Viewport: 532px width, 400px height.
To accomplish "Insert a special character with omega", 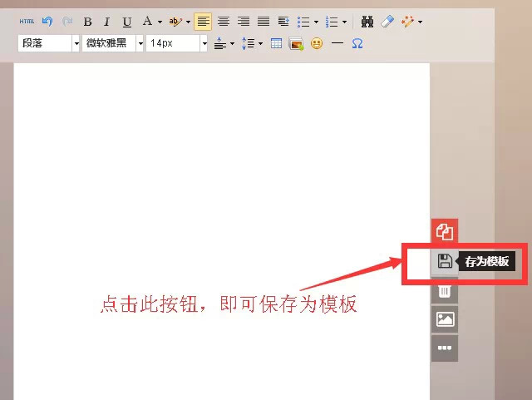I will [x=357, y=43].
